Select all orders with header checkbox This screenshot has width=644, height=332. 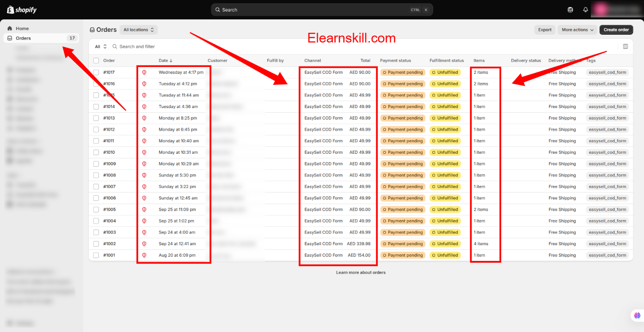tap(96, 60)
